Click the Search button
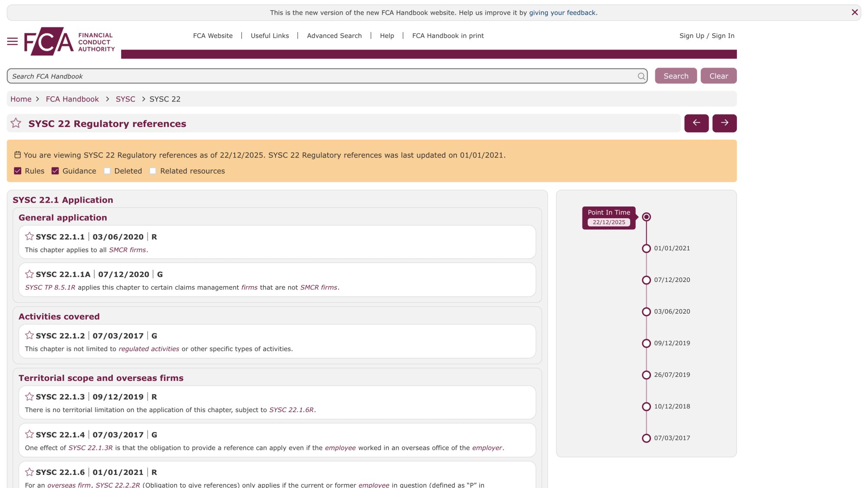The width and height of the screenshot is (868, 488). (675, 75)
